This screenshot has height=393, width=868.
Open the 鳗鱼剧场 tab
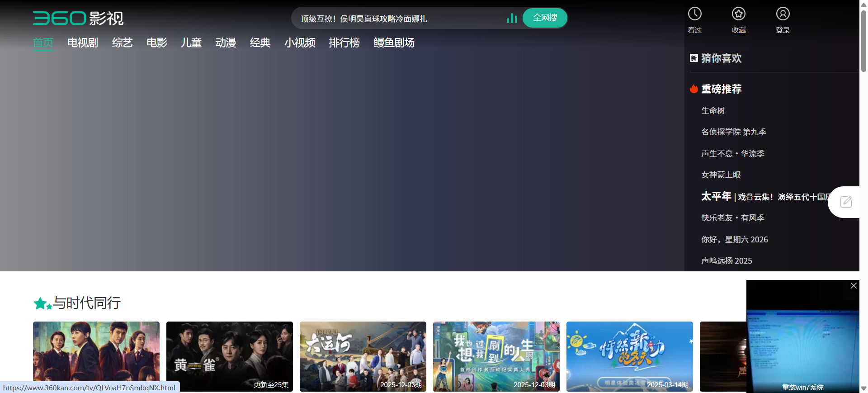tap(394, 43)
